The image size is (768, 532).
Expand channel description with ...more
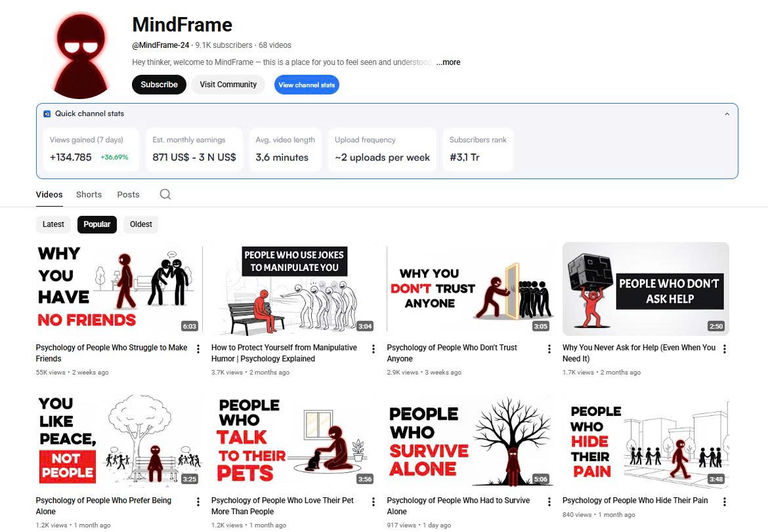[x=448, y=62]
